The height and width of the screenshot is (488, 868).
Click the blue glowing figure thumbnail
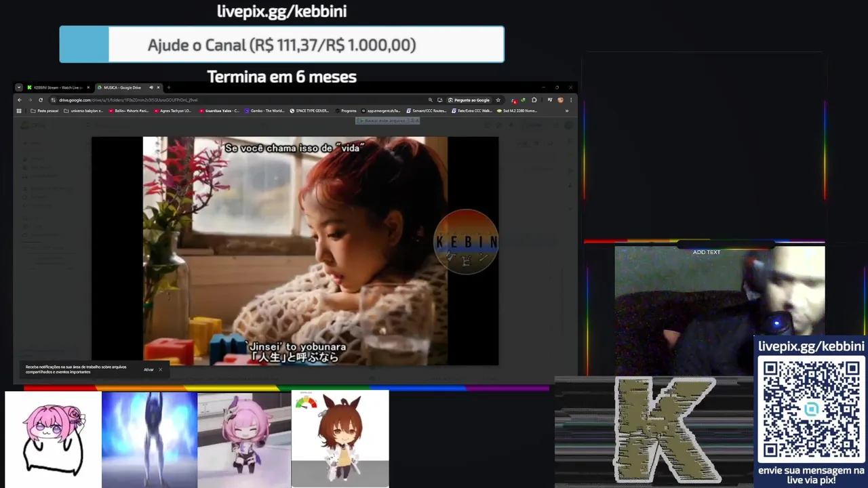coord(149,439)
